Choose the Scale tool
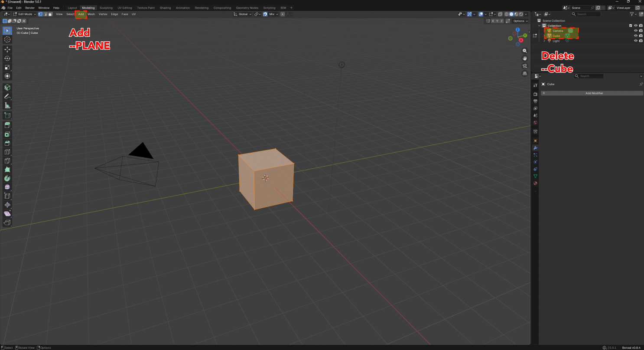This screenshot has height=350, width=644. 7,67
